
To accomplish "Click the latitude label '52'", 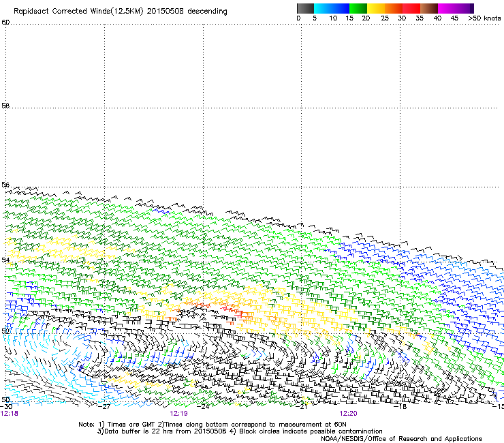I will pyautogui.click(x=5, y=331).
